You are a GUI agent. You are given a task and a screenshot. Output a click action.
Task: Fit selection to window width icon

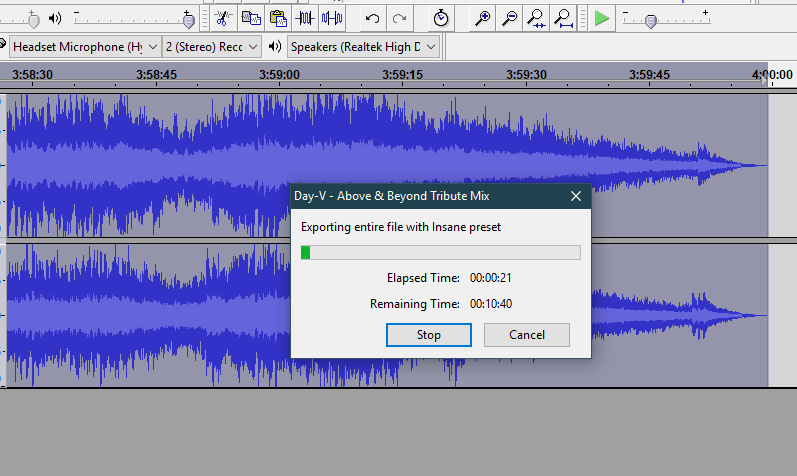536,19
